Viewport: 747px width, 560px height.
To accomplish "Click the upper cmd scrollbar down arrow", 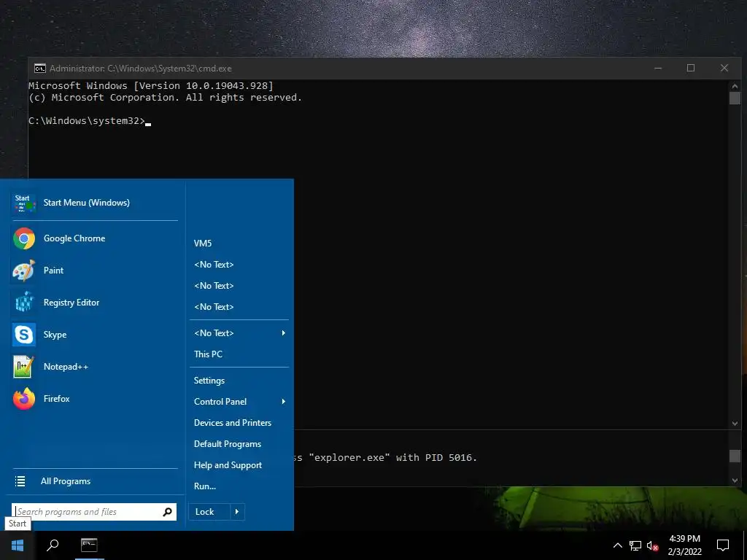I will pyautogui.click(x=735, y=424).
